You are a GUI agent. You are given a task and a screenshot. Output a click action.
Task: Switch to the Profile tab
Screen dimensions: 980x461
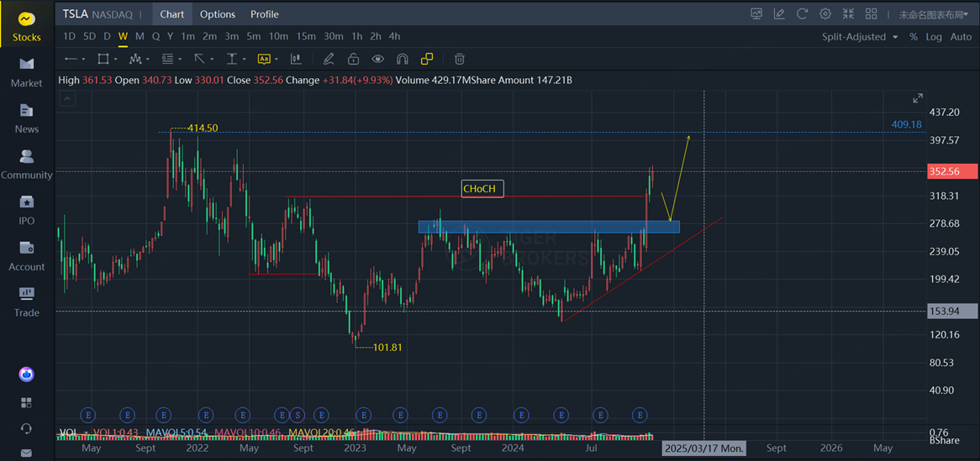click(x=265, y=13)
